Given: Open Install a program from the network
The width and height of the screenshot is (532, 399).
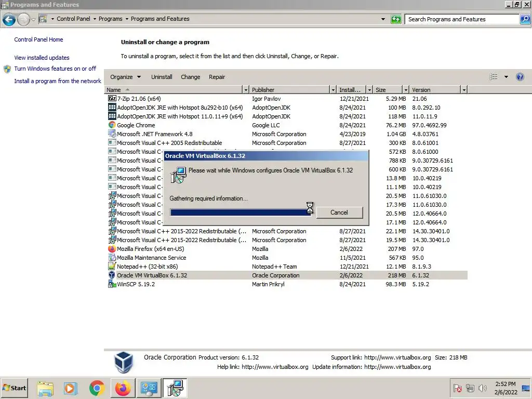Looking at the screenshot, I should 58,81.
